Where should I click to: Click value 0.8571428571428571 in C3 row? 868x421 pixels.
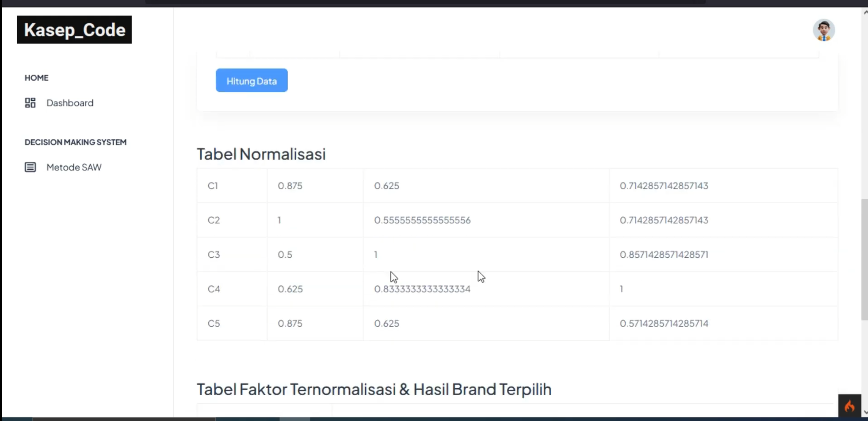pos(664,254)
